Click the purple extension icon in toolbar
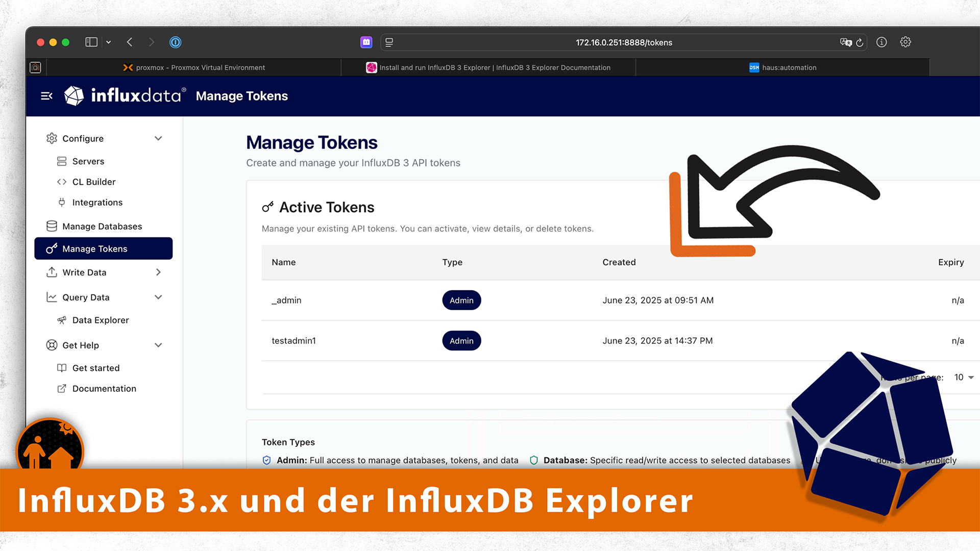Screen dimensions: 980x551 click(x=366, y=42)
